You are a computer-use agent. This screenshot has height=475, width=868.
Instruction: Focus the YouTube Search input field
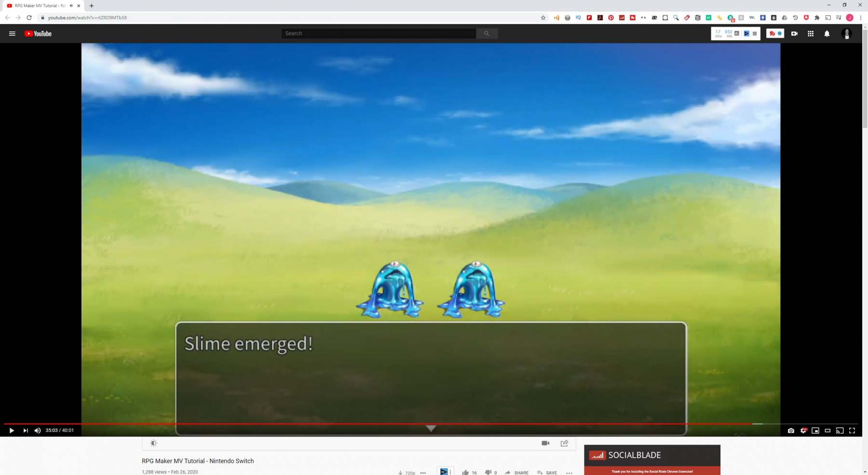click(379, 33)
